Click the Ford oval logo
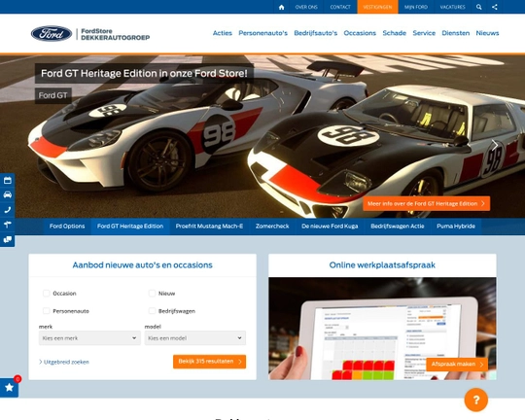Image resolution: width=525 pixels, height=420 pixels. pos(52,33)
